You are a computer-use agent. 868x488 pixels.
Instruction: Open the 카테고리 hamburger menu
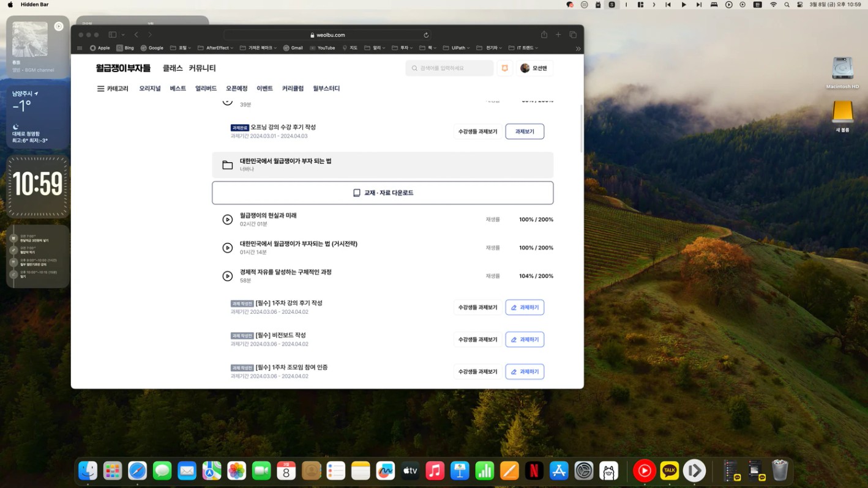[x=113, y=89]
